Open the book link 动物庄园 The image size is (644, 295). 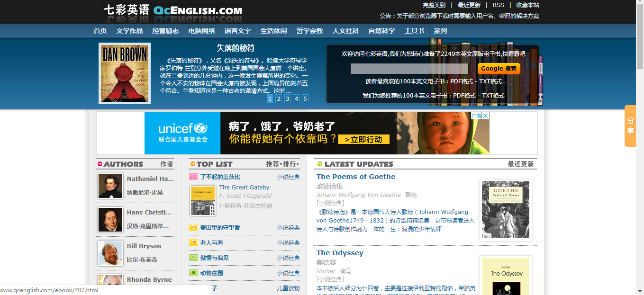click(211, 273)
